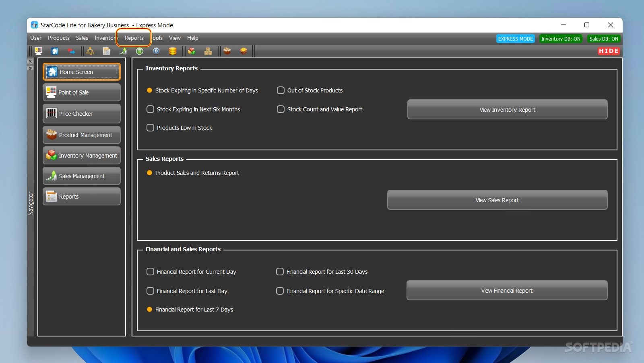Open the Inventory menu
644x363 pixels.
click(105, 38)
